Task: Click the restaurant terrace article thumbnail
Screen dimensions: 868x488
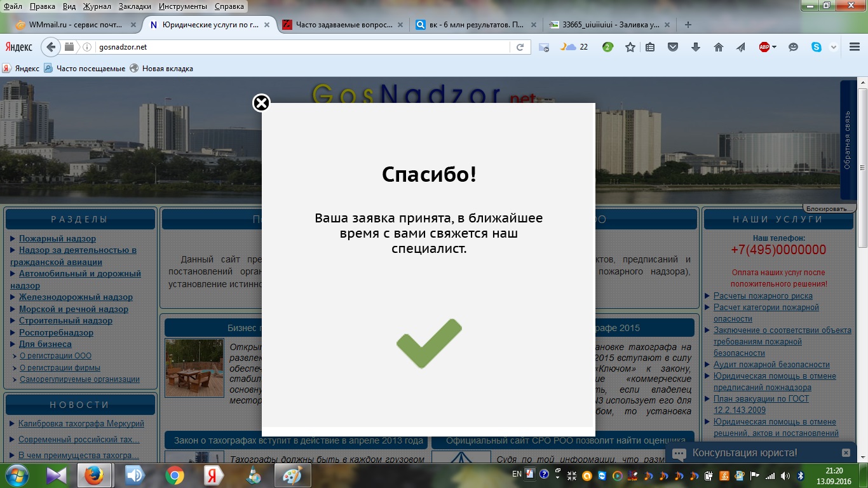Action: tap(194, 368)
